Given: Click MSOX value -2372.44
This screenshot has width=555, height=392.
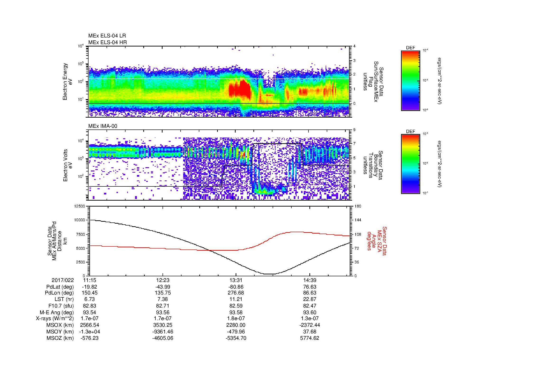Looking at the screenshot, I should pyautogui.click(x=310, y=325).
